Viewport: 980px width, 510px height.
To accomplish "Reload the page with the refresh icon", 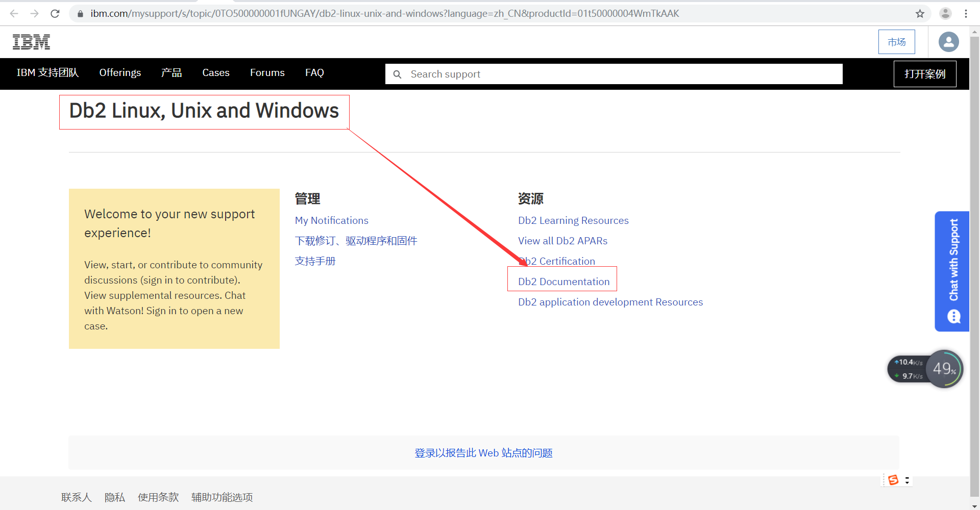I will pos(55,13).
